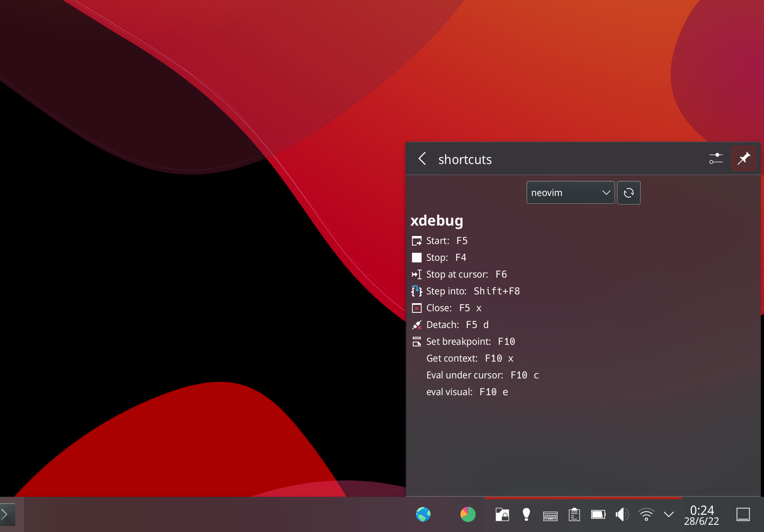This screenshot has width=764, height=532.
Task: Open the globe browser icon in panel
Action: click(x=423, y=514)
